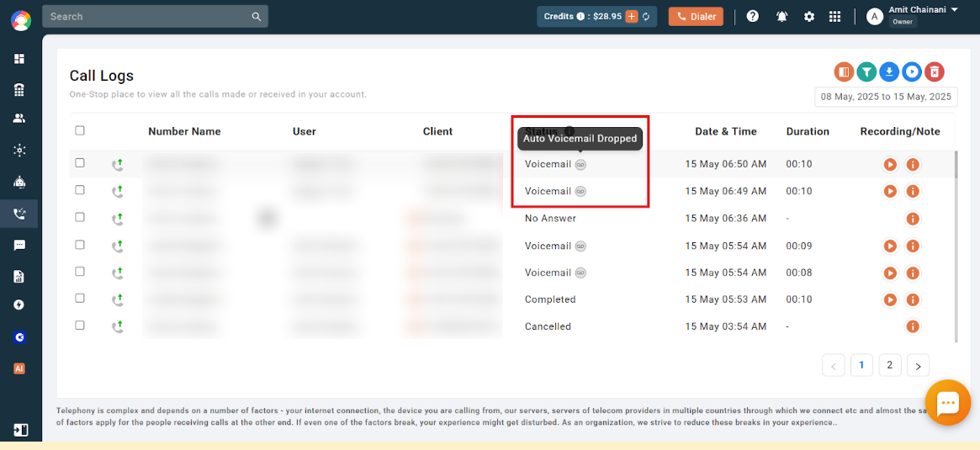Open the robot bot icon in sidebar
980x450 pixels.
click(x=19, y=183)
